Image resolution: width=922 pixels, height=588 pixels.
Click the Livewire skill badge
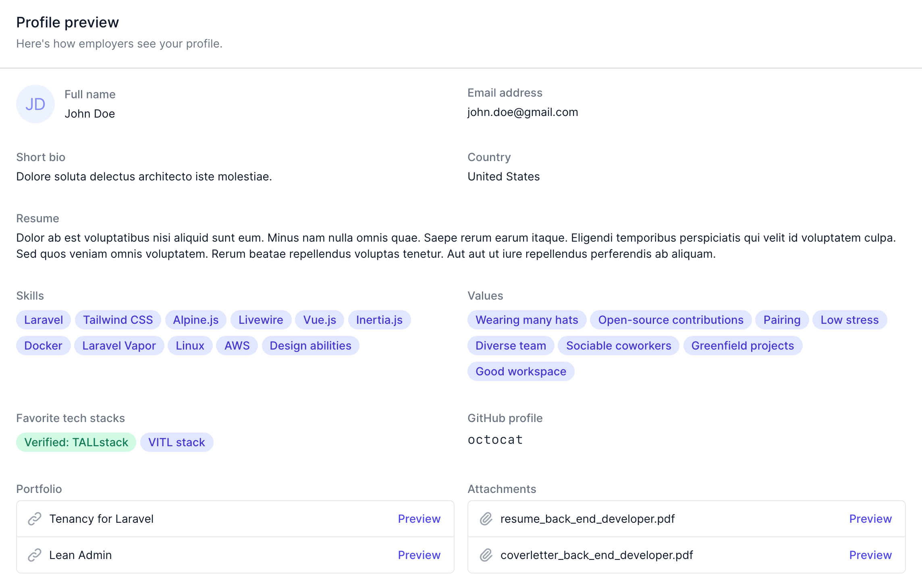pos(261,320)
